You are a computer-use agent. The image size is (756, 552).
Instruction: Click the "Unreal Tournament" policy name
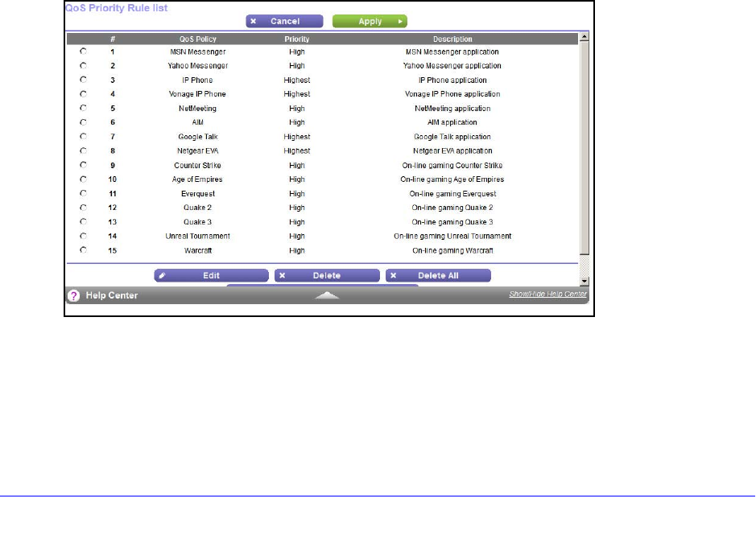198,236
